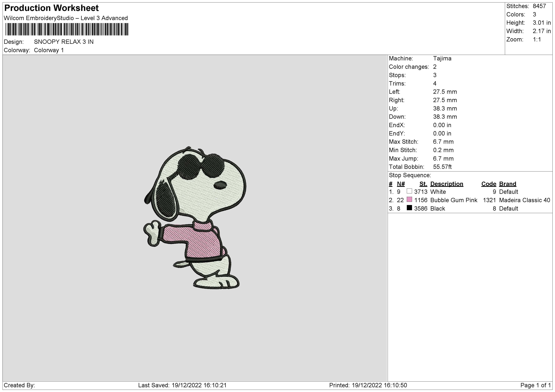Click the 'White' description in row 1
The width and height of the screenshot is (555, 392).
tap(438, 192)
